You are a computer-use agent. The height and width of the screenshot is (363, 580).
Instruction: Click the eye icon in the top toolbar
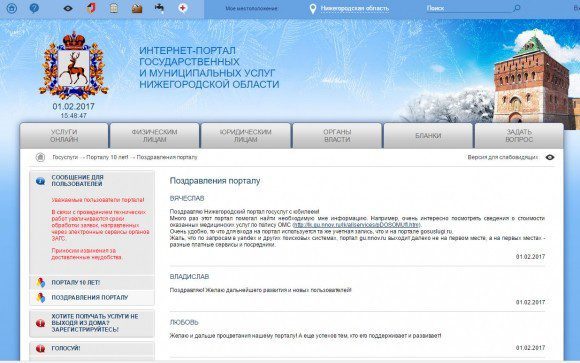(x=68, y=8)
